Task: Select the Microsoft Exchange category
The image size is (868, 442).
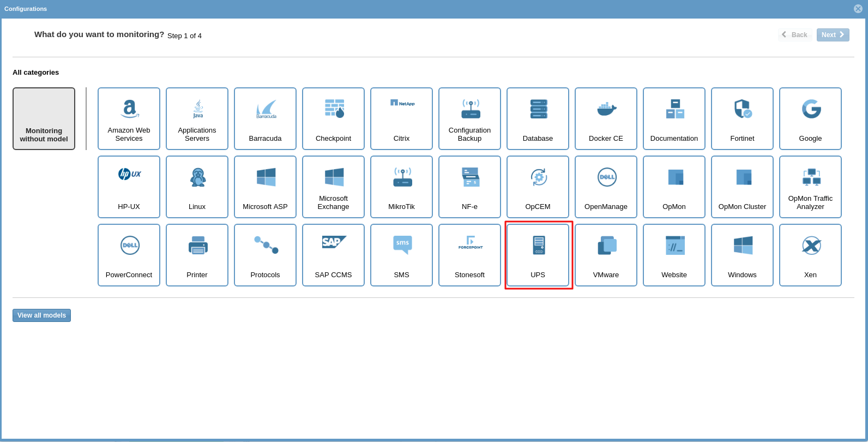Action: (333, 187)
